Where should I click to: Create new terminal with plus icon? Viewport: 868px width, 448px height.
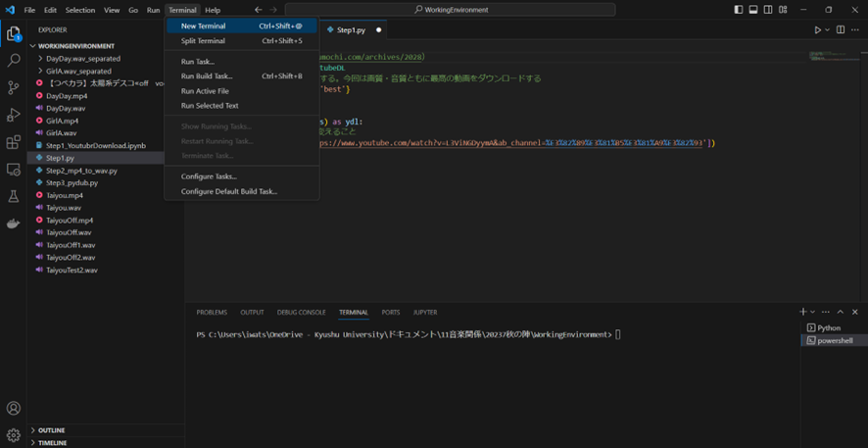[803, 312]
